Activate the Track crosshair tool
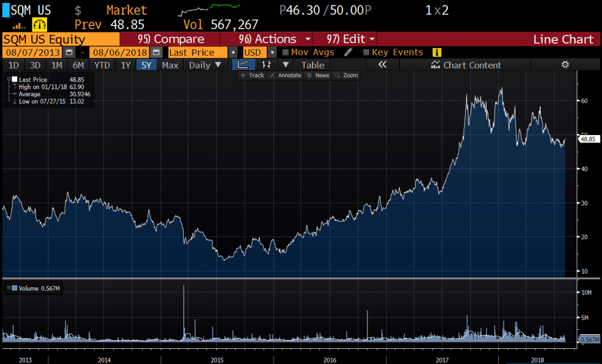602x364 pixels. pos(252,76)
